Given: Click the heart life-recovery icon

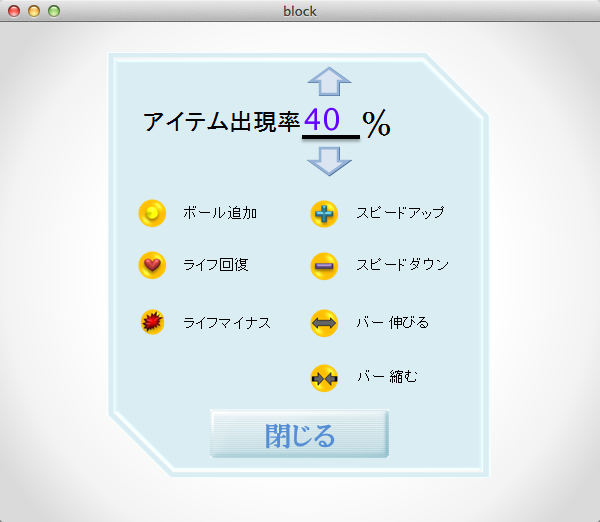Looking at the screenshot, I should tap(152, 265).
